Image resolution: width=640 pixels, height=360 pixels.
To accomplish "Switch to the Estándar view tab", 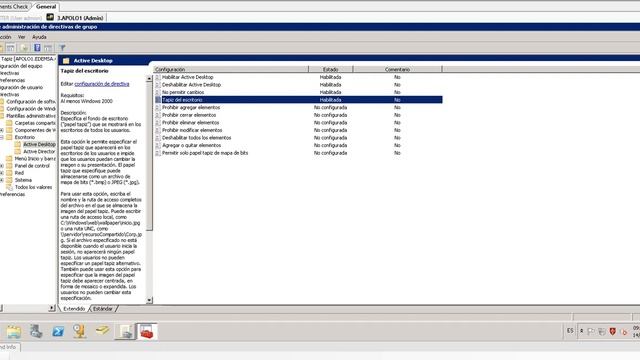I will (103, 309).
